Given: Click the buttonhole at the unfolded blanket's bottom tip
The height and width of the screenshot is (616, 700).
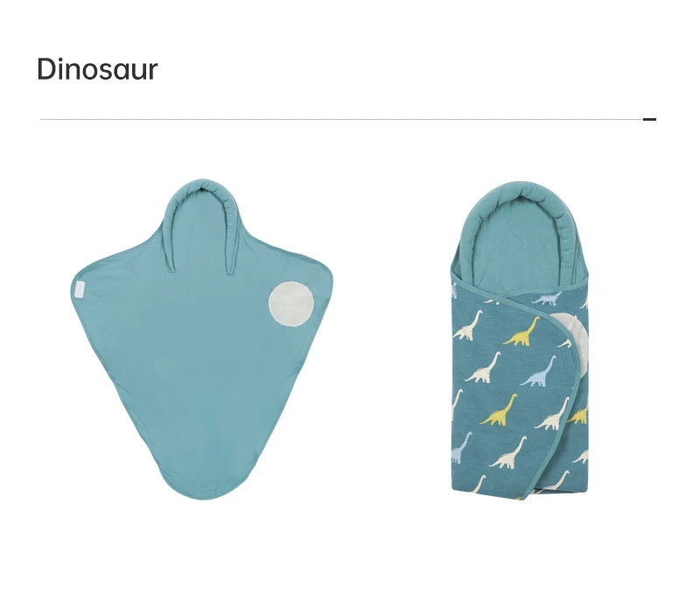Looking at the screenshot, I should pyautogui.click(x=206, y=491).
